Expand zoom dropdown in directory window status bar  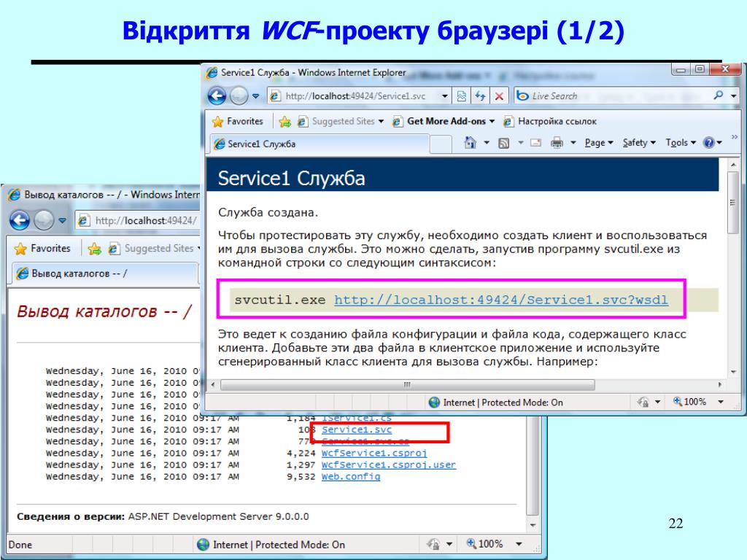(519, 544)
